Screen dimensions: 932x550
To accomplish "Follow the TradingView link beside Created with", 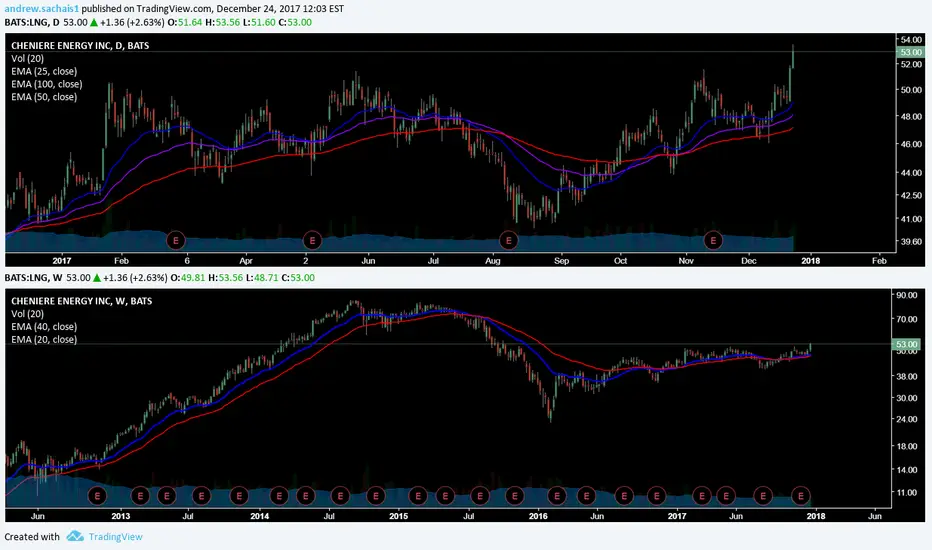I will coord(115,537).
